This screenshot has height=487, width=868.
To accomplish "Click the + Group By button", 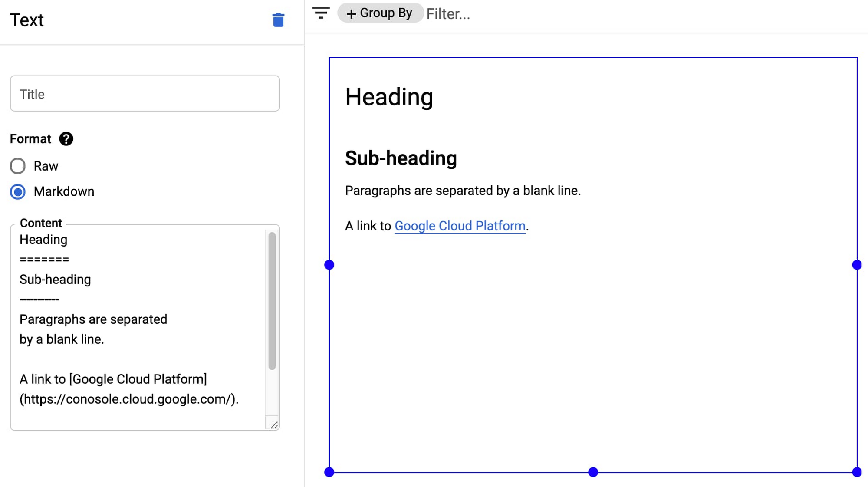I will click(x=380, y=13).
